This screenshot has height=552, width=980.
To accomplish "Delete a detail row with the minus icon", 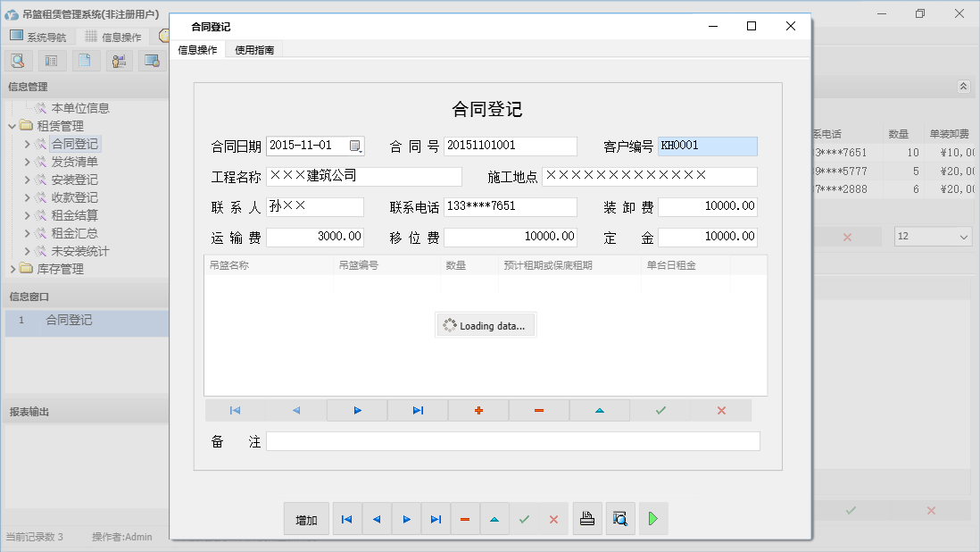I will point(538,410).
